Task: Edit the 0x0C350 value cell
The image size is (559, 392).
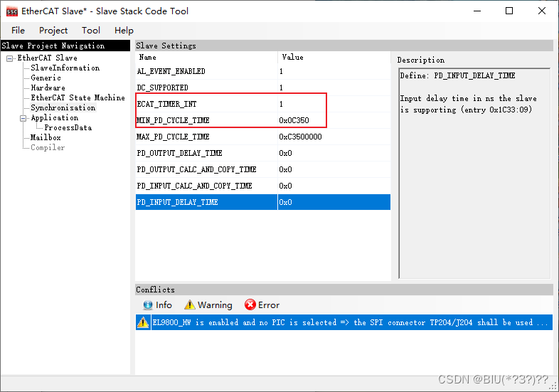Action: [x=334, y=120]
